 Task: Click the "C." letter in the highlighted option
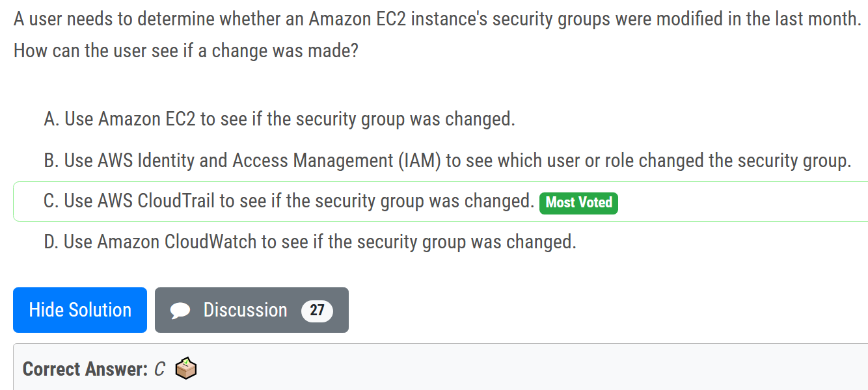(x=51, y=201)
